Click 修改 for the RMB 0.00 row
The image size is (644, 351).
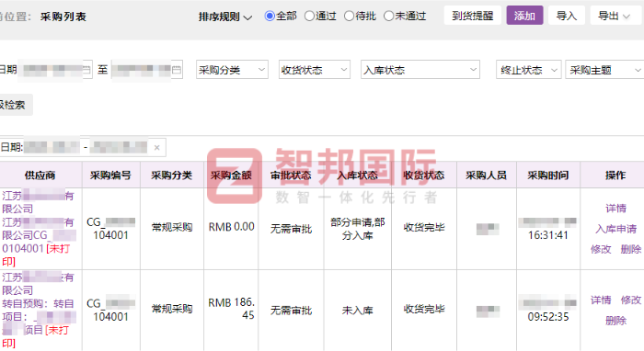click(601, 249)
